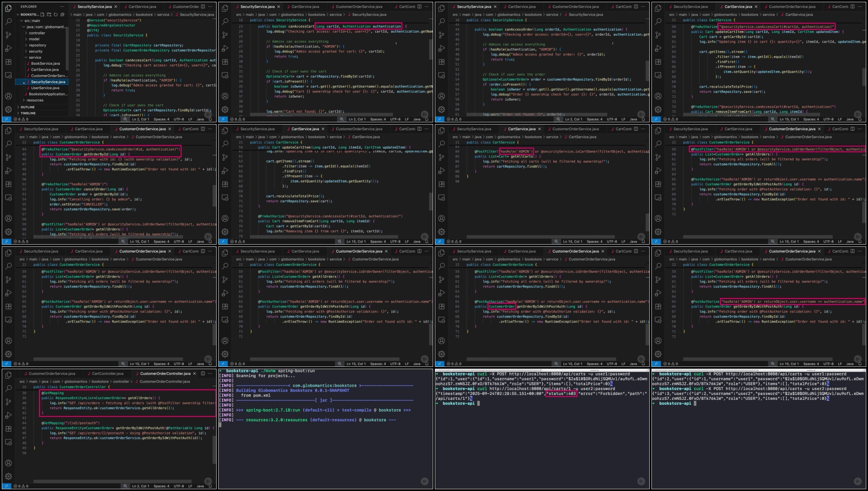Open errors and warnings in CustomerOrderController.java frame
Screen dimensions: 868x491
21,486
